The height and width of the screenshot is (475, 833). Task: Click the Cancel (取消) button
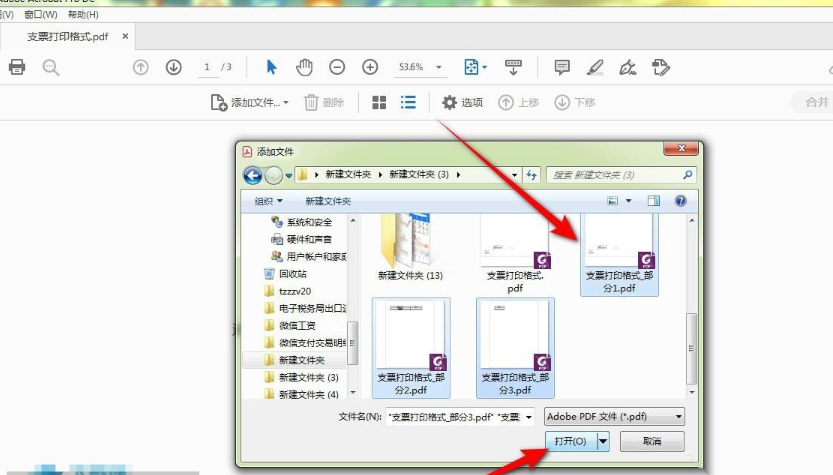tap(652, 442)
